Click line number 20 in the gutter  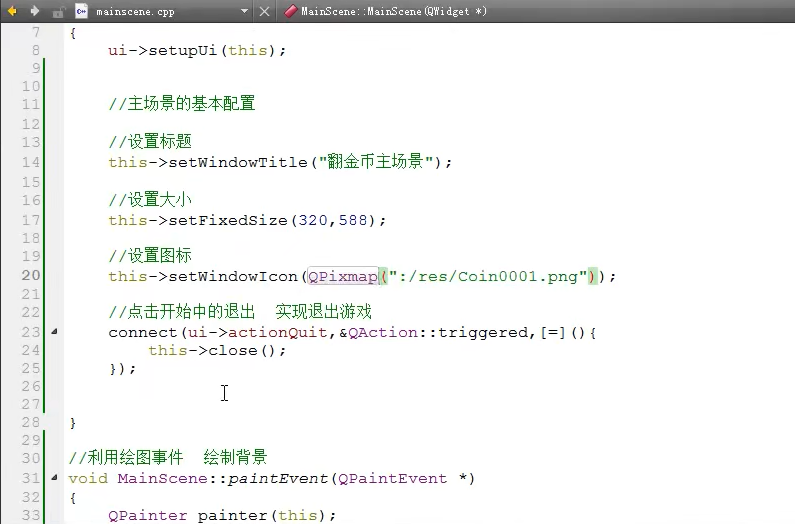30,275
